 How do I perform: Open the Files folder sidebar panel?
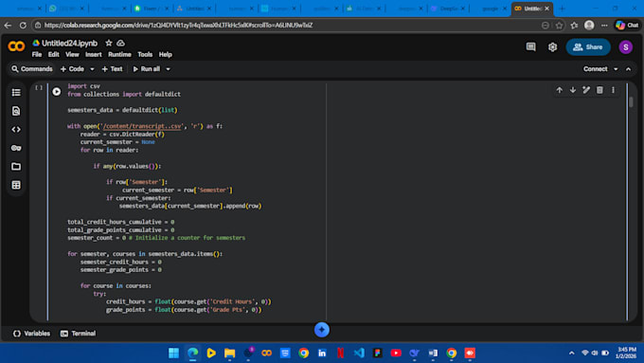tap(16, 167)
